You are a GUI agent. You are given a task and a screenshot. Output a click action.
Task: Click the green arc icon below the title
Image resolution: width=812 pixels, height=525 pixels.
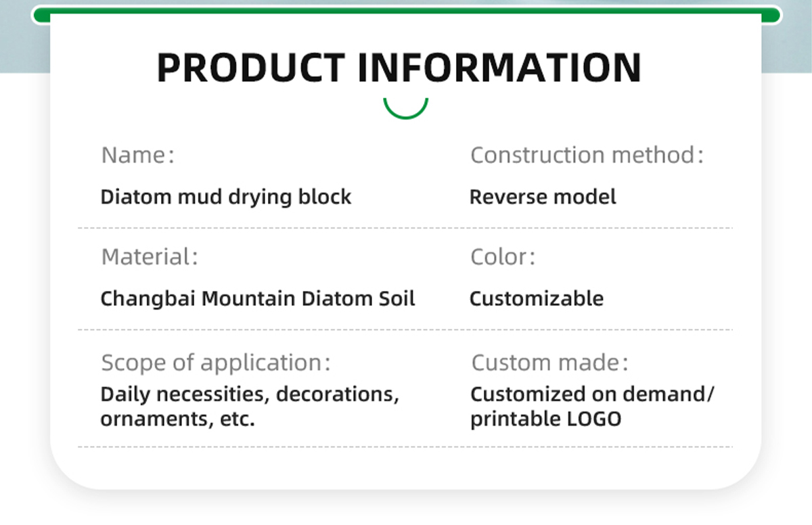(x=405, y=111)
